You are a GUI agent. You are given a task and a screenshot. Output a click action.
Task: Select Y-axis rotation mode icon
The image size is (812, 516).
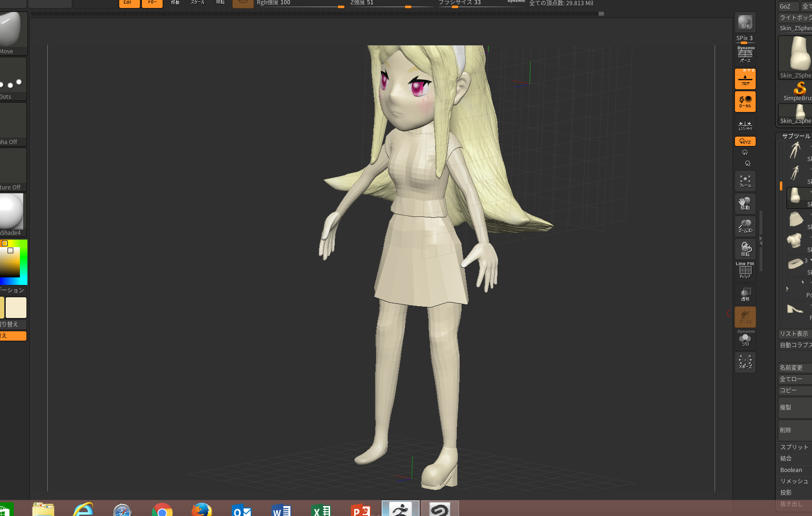[x=745, y=153]
